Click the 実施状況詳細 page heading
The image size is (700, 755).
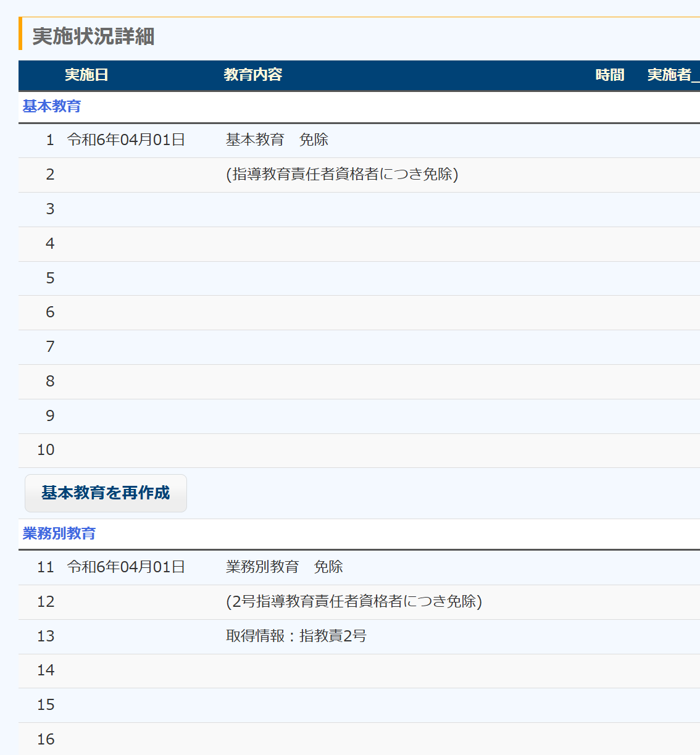[x=93, y=36]
